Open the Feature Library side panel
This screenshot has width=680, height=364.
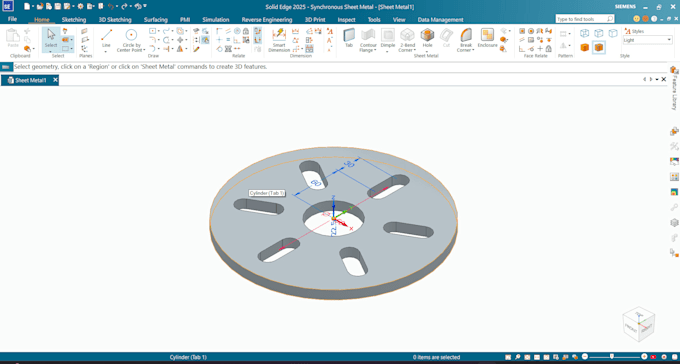pyautogui.click(x=674, y=88)
